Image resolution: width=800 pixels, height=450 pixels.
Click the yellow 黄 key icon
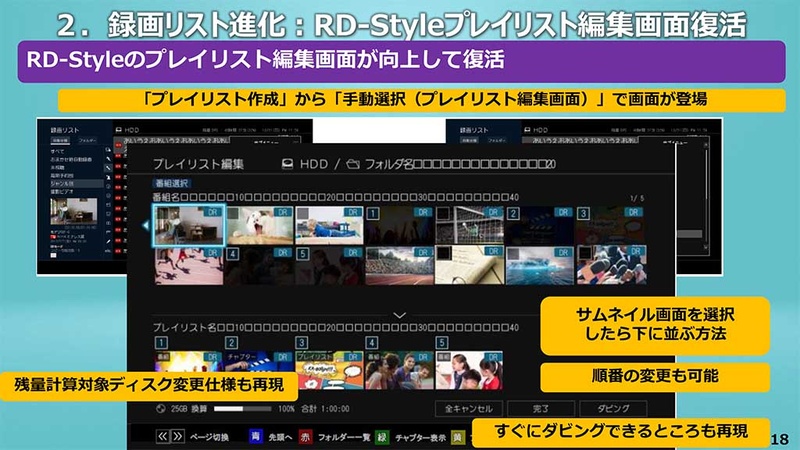click(458, 437)
